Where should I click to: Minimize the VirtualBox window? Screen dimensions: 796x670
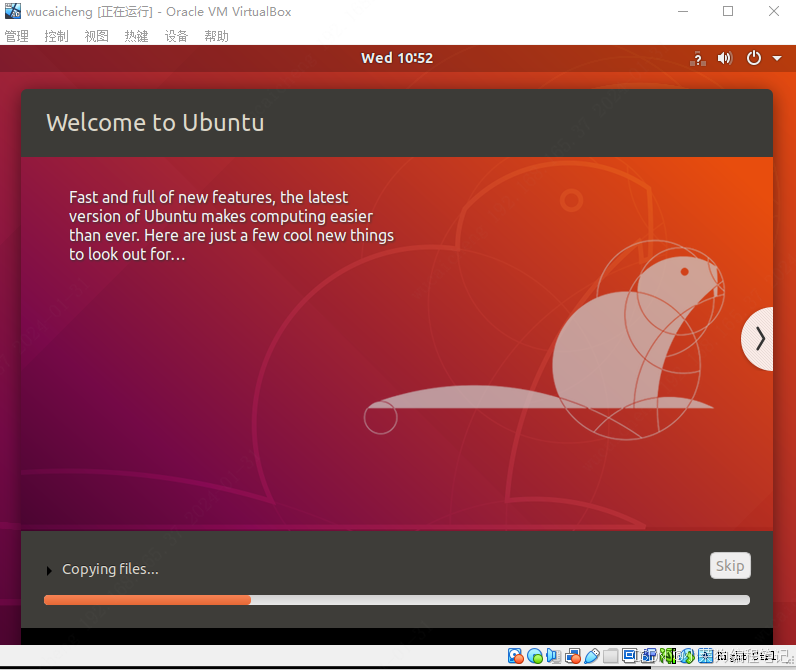tap(683, 11)
